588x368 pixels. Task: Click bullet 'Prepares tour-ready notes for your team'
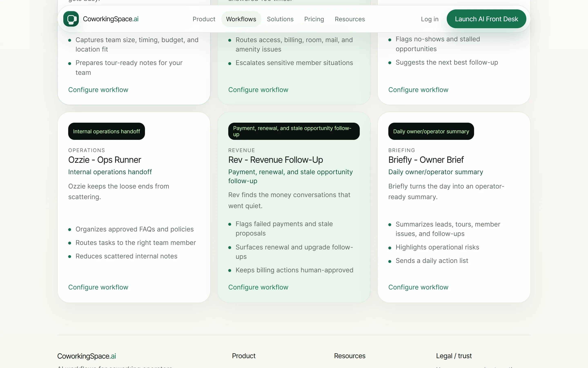(129, 68)
